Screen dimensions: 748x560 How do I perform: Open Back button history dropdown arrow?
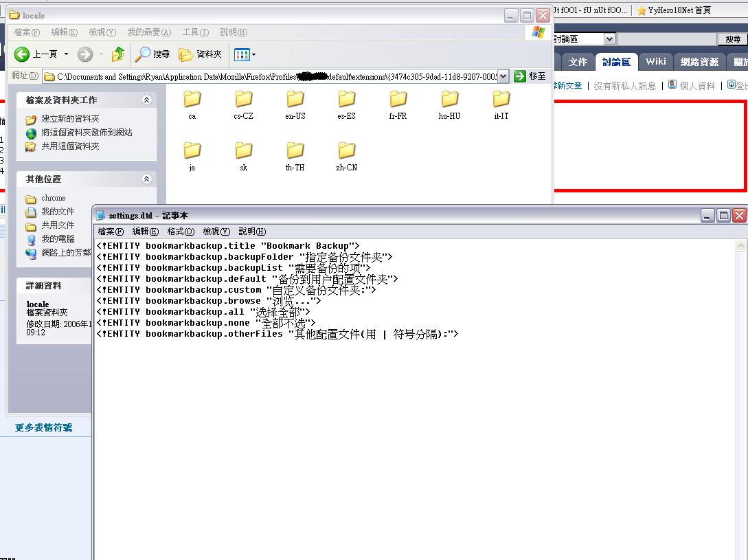pyautogui.click(x=67, y=54)
